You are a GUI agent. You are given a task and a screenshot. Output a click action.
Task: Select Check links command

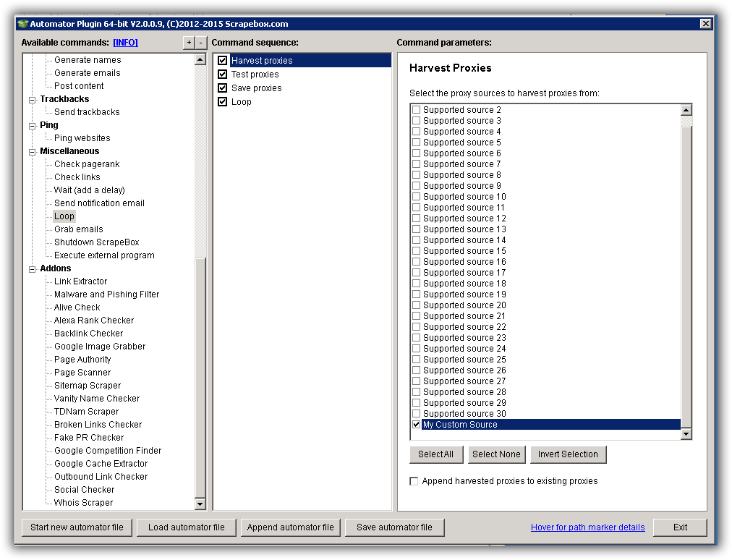pos(77,177)
